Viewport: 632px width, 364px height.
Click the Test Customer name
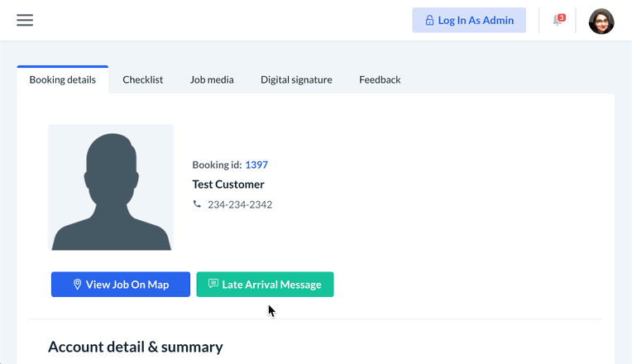click(x=228, y=184)
